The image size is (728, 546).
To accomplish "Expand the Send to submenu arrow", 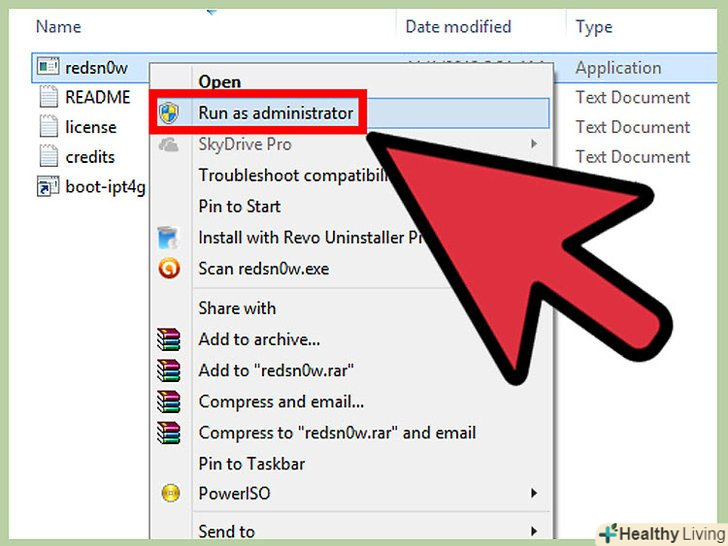I will click(534, 531).
